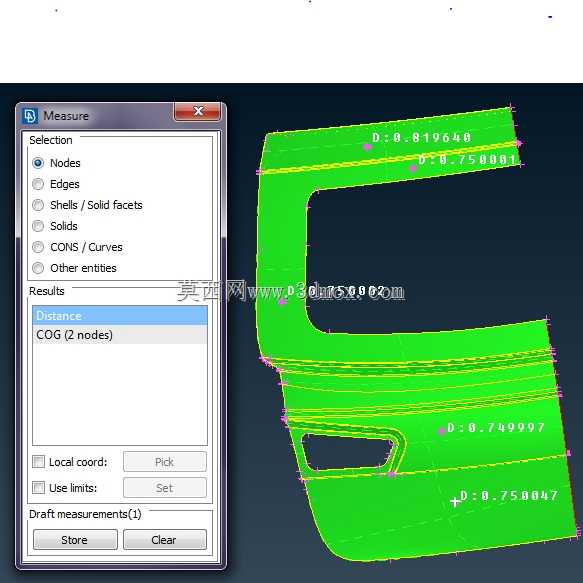The image size is (583, 583).
Task: Close the Measure dialog
Action: coord(198,111)
